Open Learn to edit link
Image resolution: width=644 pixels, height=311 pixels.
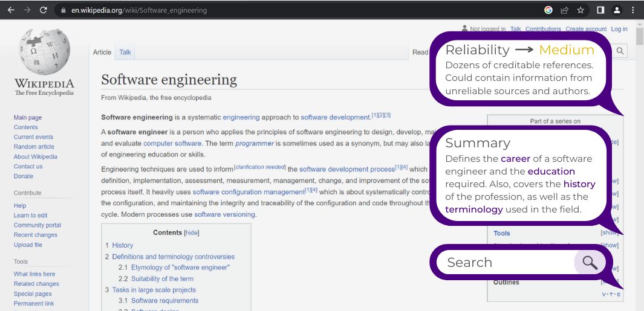[x=30, y=216]
